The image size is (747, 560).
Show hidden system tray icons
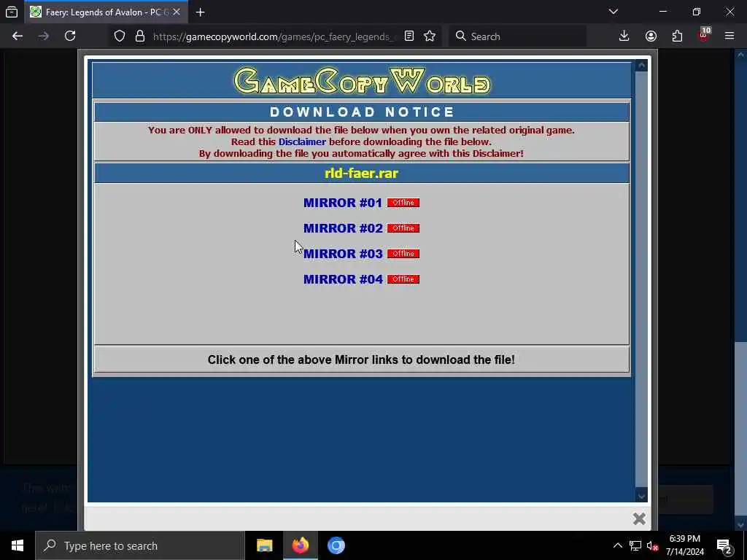coord(617,545)
